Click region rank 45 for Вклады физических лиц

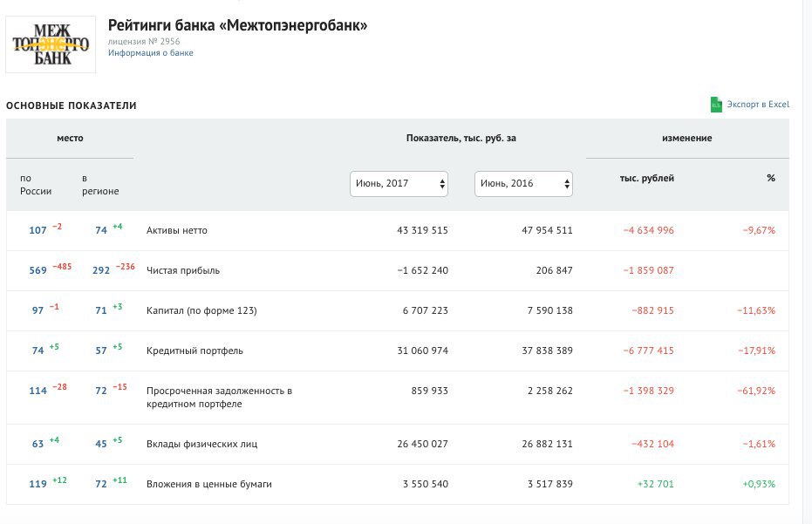click(101, 444)
